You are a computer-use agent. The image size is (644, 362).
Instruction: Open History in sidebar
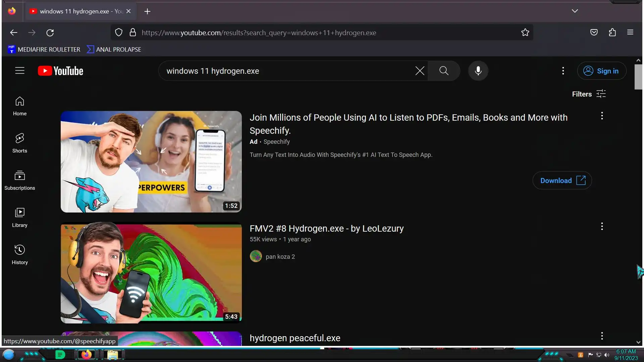tap(20, 255)
